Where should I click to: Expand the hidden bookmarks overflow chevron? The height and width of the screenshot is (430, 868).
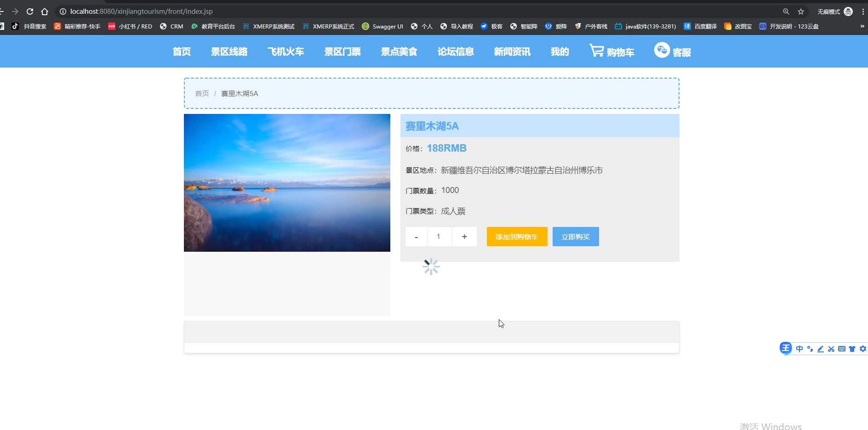click(862, 27)
